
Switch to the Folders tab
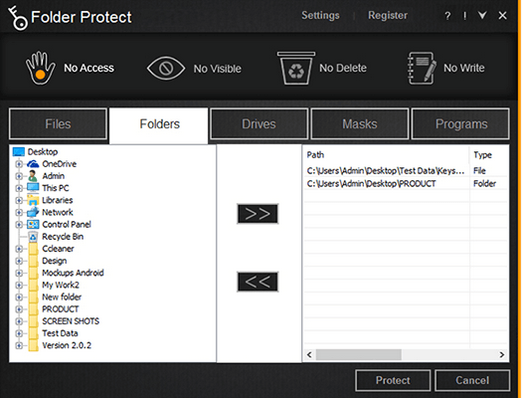pyautogui.click(x=159, y=126)
